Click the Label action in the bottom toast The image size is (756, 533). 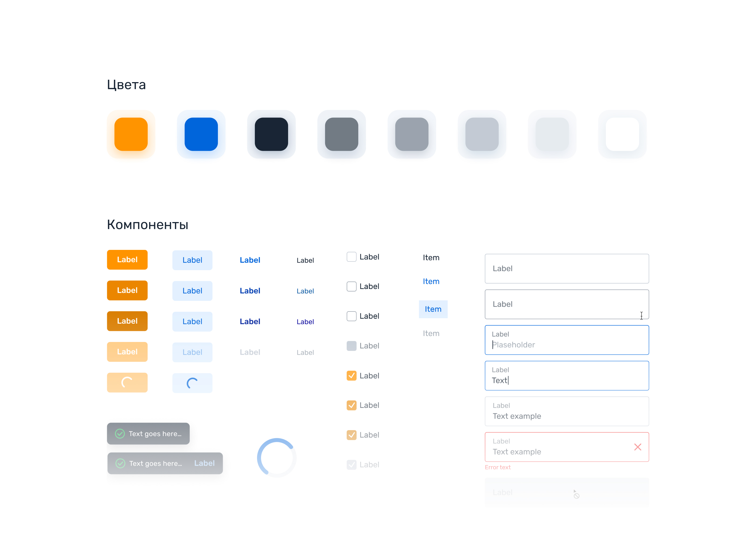click(204, 463)
